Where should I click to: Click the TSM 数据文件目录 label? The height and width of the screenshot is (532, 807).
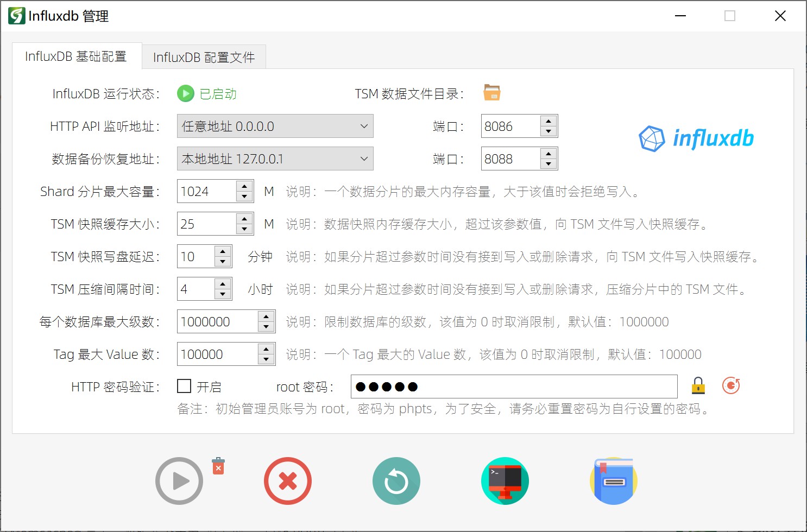[409, 94]
